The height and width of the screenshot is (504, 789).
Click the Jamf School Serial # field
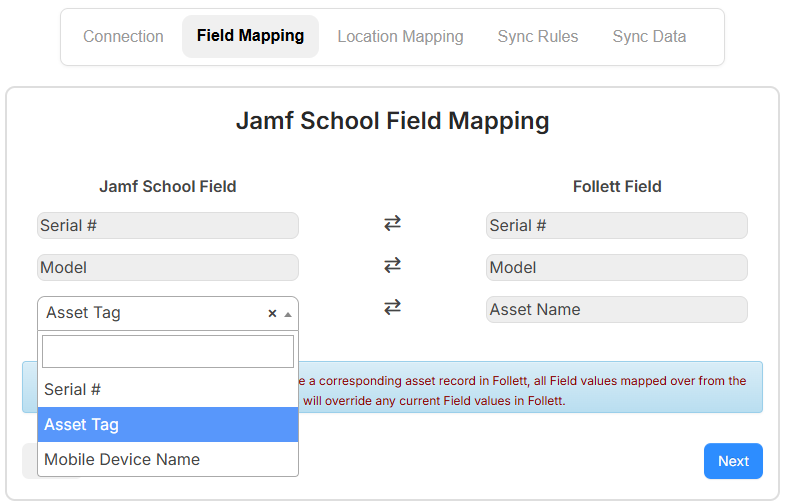click(x=168, y=225)
